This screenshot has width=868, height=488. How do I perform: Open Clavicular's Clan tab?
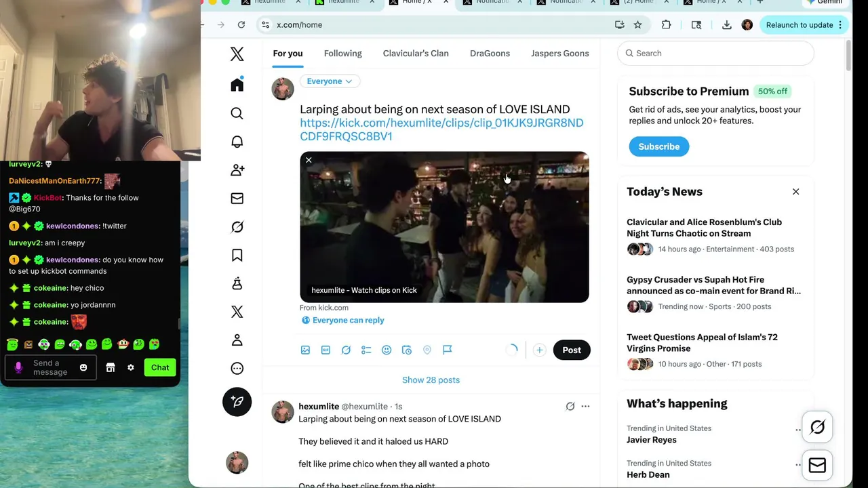(416, 54)
